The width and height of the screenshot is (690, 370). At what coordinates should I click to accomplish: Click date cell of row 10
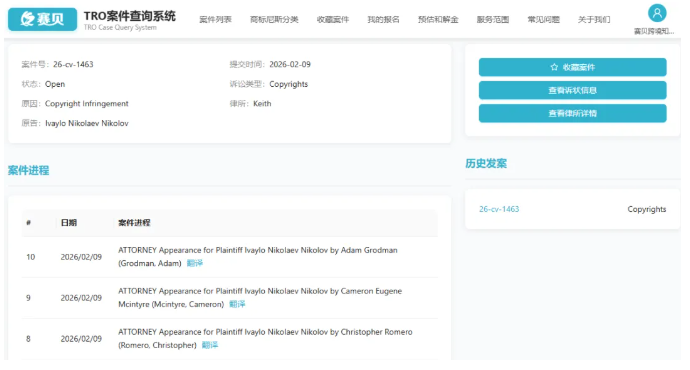click(81, 257)
